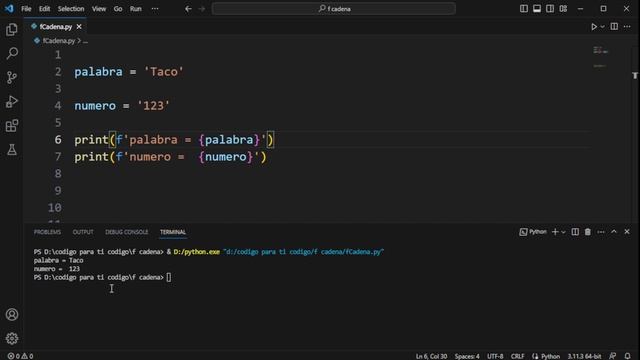Open the View menu
640x360 pixels.
point(98,9)
